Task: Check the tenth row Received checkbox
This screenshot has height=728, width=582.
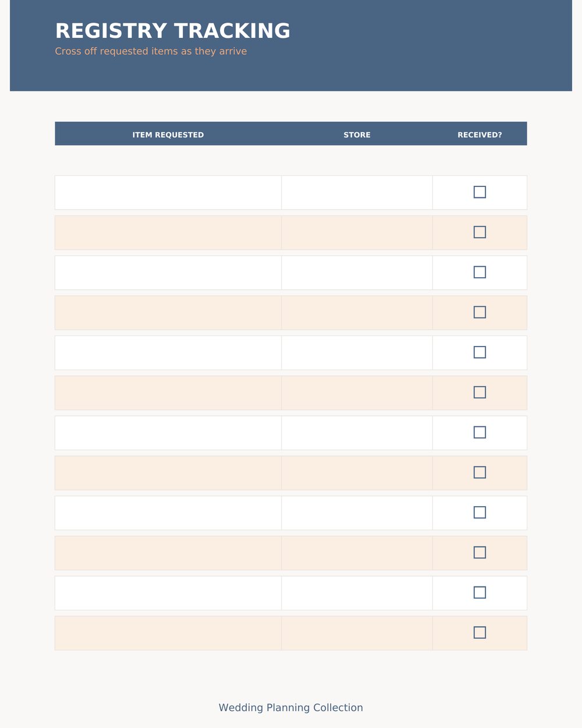Action: point(480,552)
